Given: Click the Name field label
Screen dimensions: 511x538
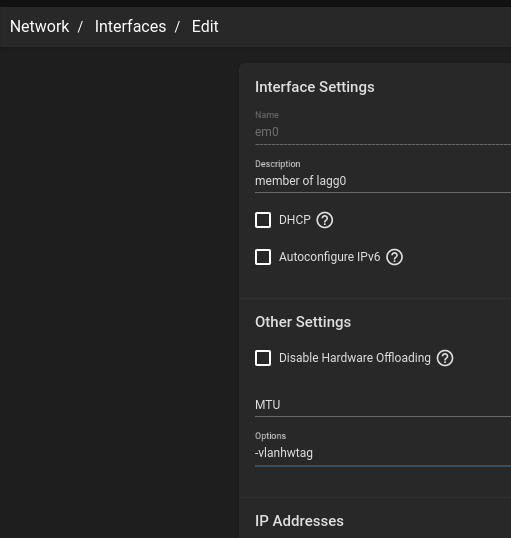Looking at the screenshot, I should [x=267, y=115].
